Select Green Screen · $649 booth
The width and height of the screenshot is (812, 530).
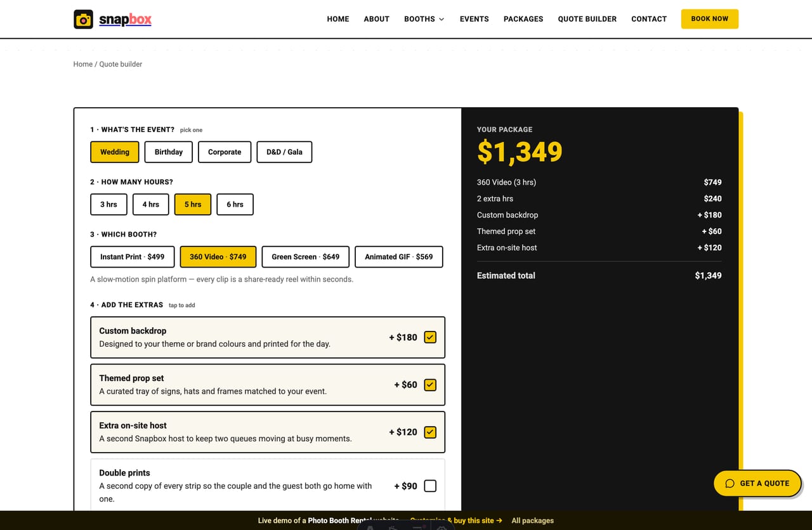306,257
